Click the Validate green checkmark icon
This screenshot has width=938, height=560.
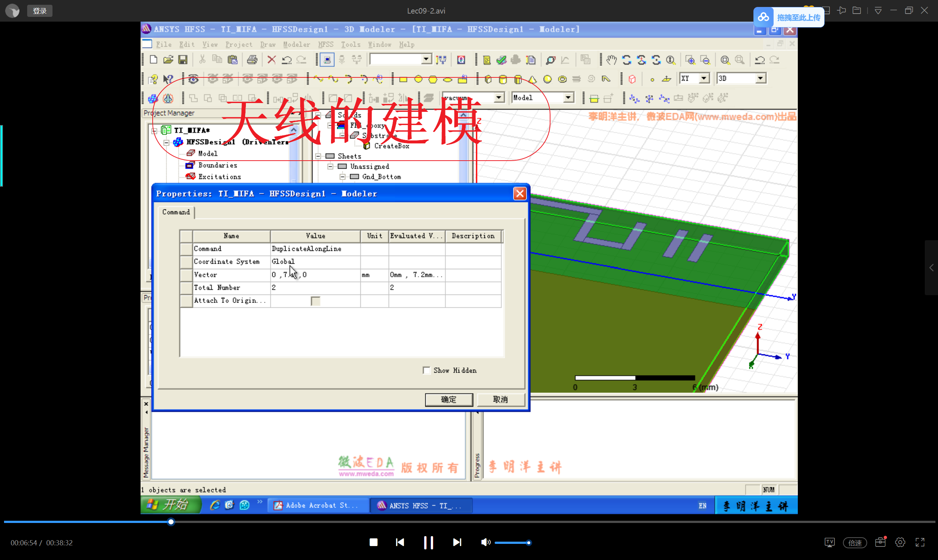point(501,60)
